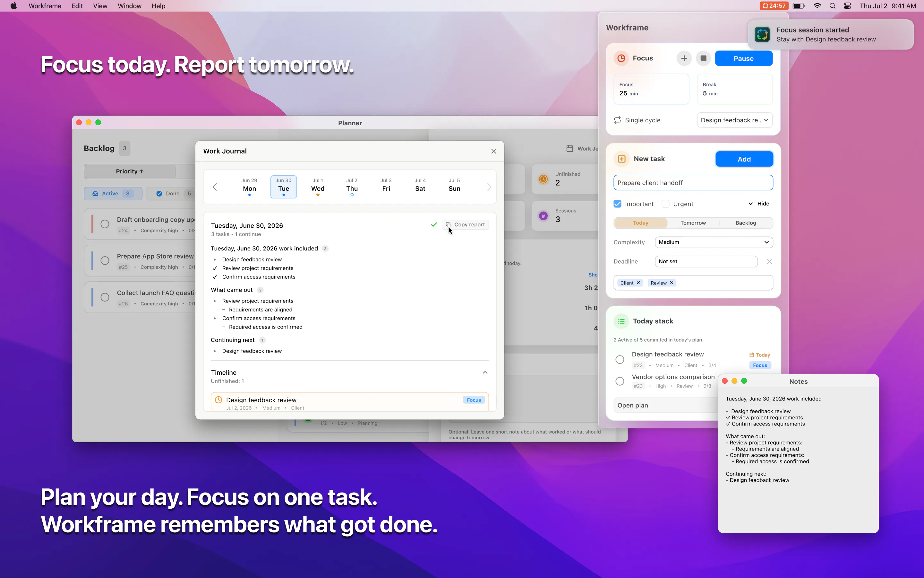Open plan from Today stack
Screen dimensions: 924x578
pos(665,405)
